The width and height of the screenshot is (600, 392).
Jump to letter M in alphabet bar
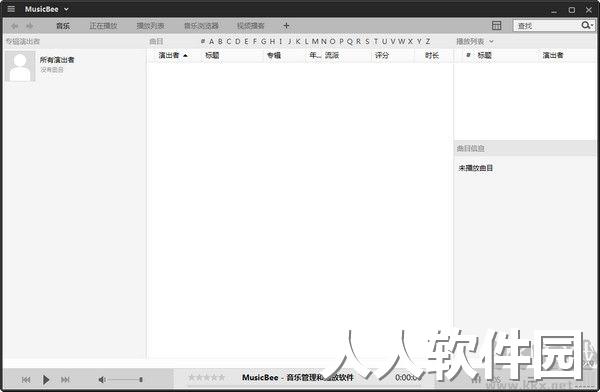tap(315, 41)
